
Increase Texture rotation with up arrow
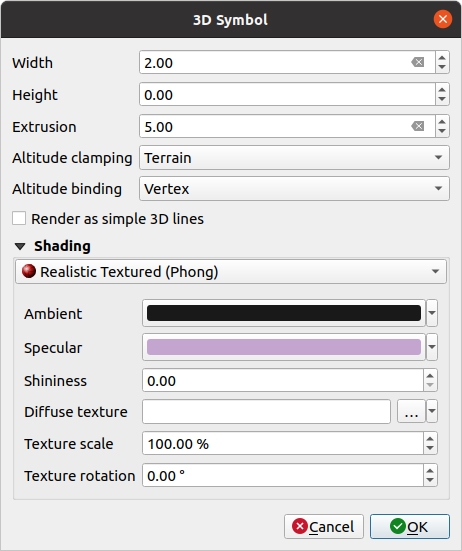430,471
